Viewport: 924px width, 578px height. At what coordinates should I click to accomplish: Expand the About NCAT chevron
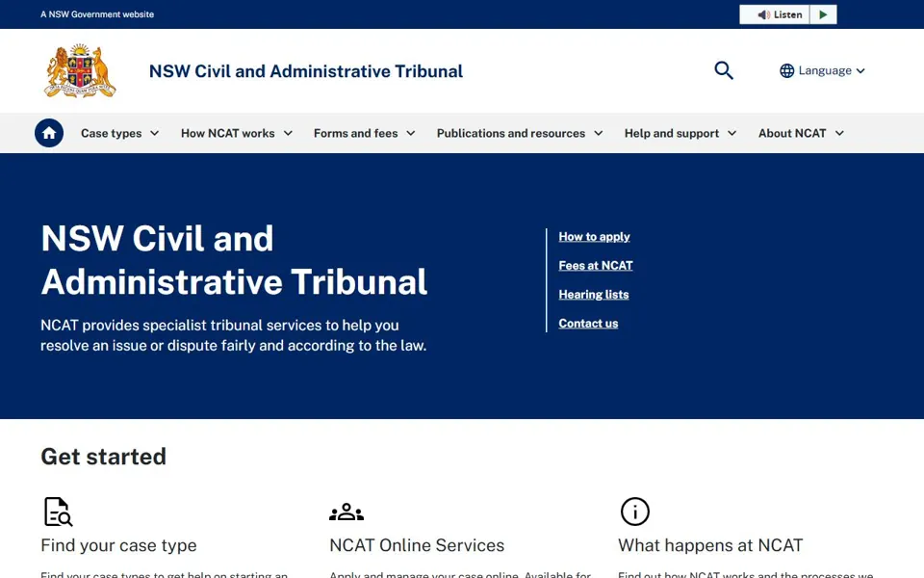839,133
